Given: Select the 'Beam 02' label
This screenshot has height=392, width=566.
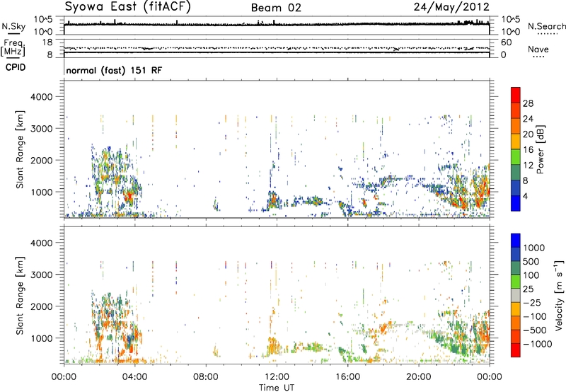Looking at the screenshot, I should [276, 8].
